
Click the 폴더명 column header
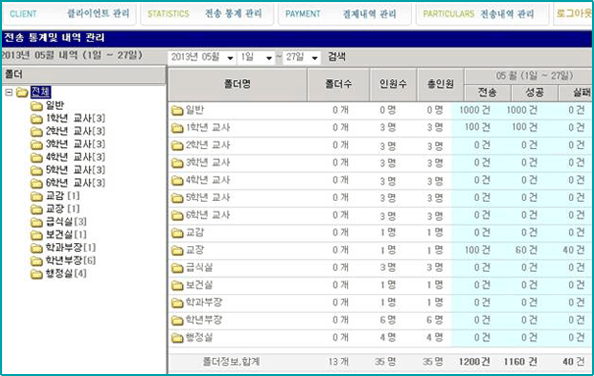[238, 84]
